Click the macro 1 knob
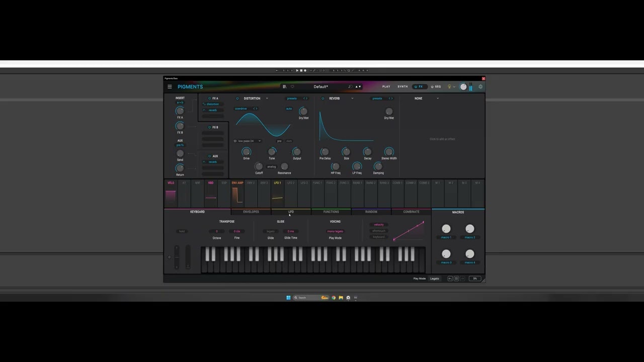Image resolution: width=644 pixels, height=362 pixels. [446, 229]
